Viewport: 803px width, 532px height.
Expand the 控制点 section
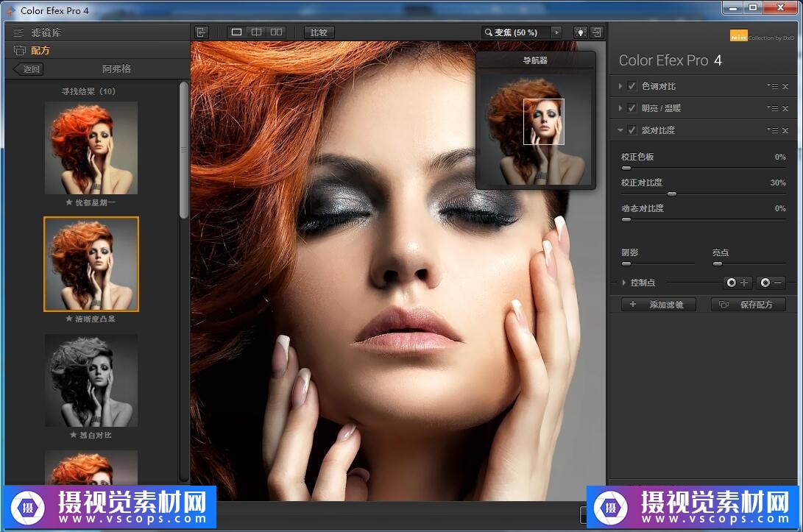pos(624,283)
